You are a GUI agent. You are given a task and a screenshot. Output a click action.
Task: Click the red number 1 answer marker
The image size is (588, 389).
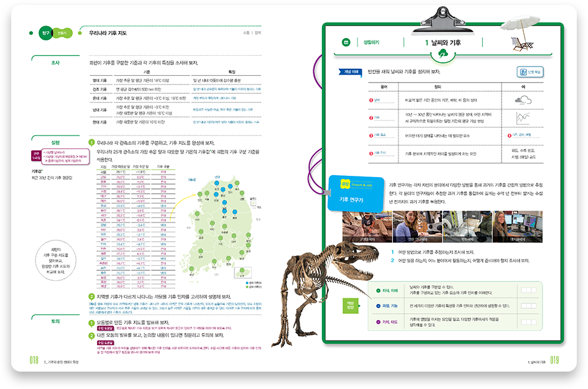coord(371,100)
